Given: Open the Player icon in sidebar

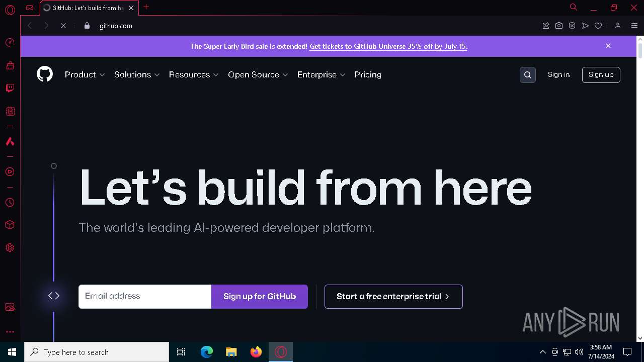Looking at the screenshot, I should pyautogui.click(x=10, y=172).
